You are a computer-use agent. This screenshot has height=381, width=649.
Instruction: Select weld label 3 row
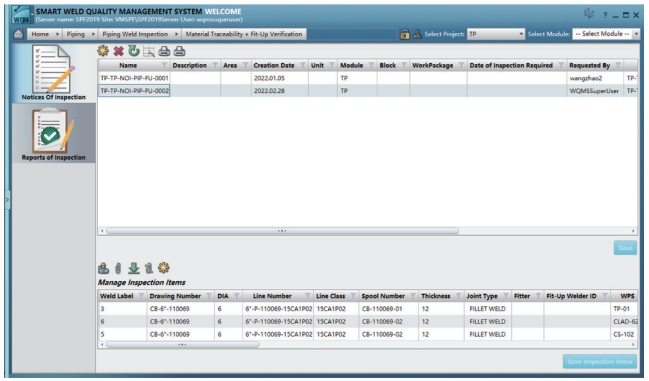click(367, 309)
